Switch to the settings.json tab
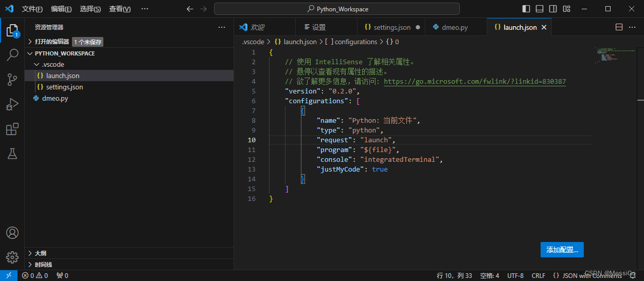The image size is (644, 281). coord(391,27)
